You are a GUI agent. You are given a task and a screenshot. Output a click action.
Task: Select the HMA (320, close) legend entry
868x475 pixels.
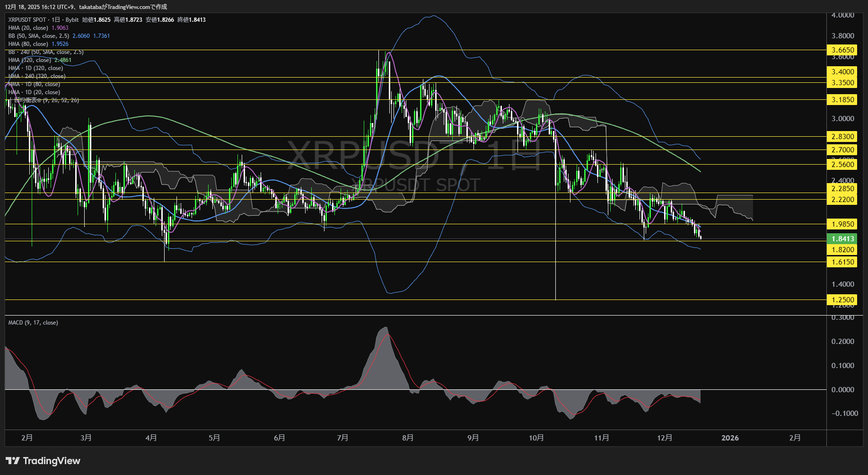pos(29,60)
